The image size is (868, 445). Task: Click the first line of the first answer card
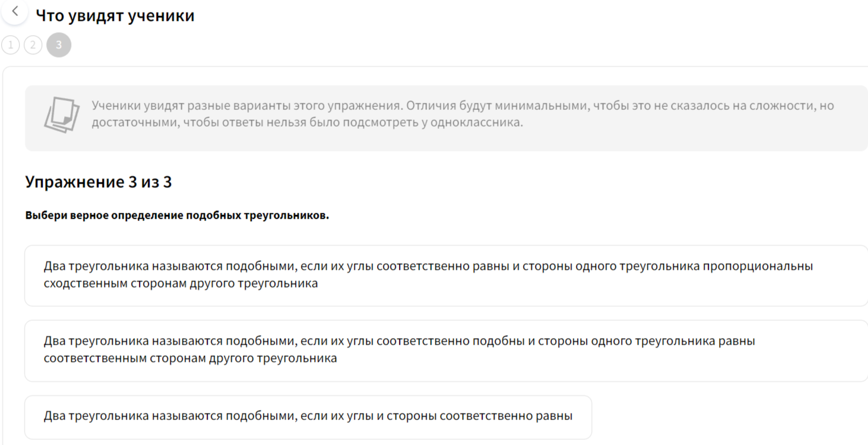[x=427, y=266]
